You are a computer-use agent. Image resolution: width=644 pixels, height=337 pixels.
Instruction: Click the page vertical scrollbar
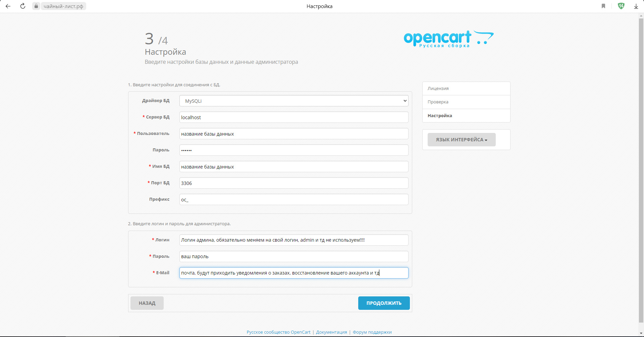click(641, 168)
